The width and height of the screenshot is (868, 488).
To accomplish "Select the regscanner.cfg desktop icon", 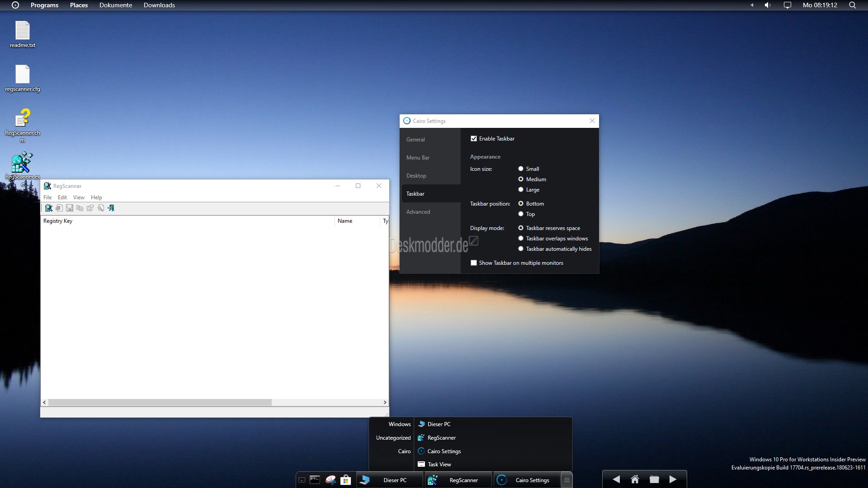I will click(x=23, y=78).
